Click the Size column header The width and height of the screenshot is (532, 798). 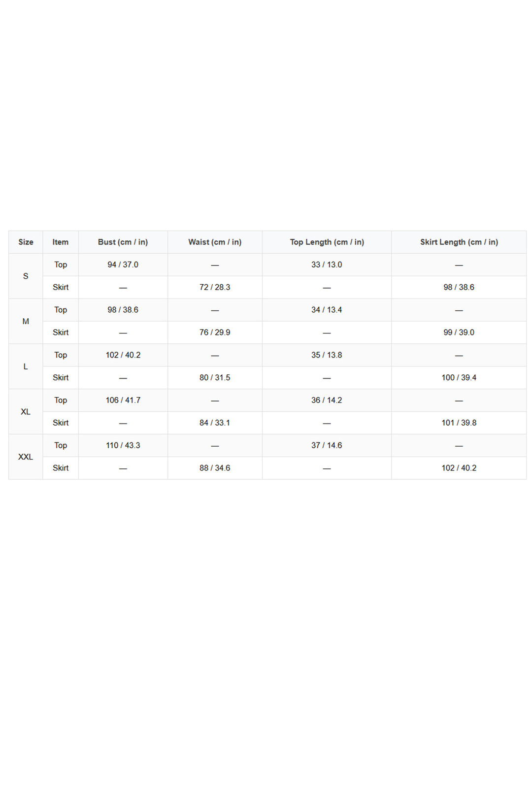pos(26,242)
